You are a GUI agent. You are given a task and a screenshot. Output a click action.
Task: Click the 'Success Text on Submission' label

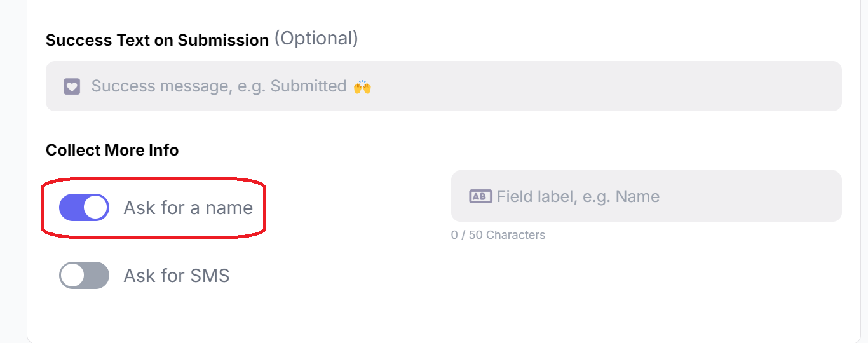[157, 40]
